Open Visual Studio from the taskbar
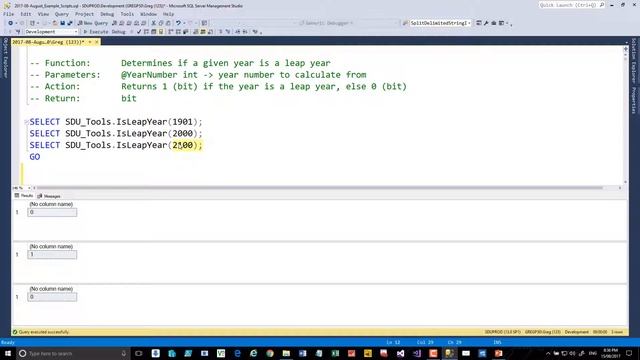The image size is (640, 360). click(x=400, y=353)
